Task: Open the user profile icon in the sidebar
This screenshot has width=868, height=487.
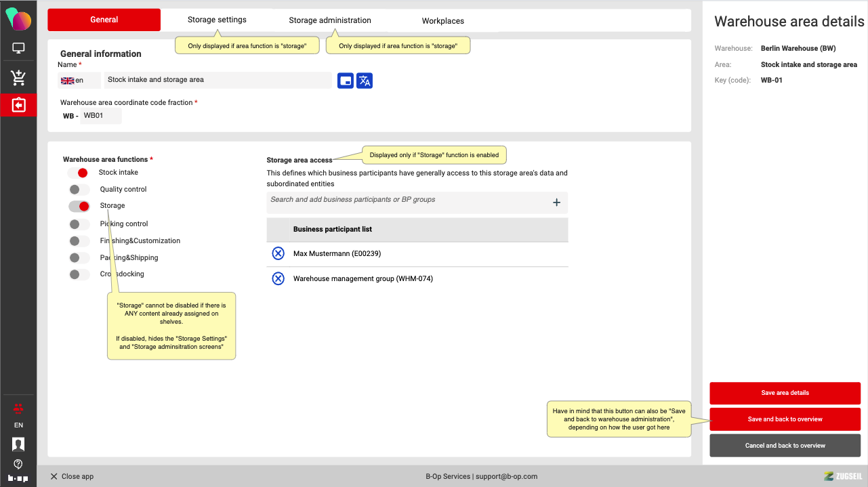Action: pos(18,444)
